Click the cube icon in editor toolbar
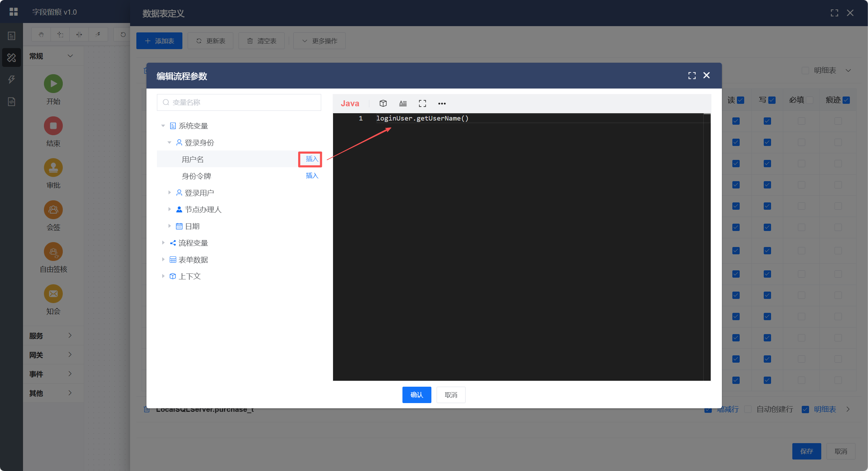The image size is (868, 471). coord(383,103)
